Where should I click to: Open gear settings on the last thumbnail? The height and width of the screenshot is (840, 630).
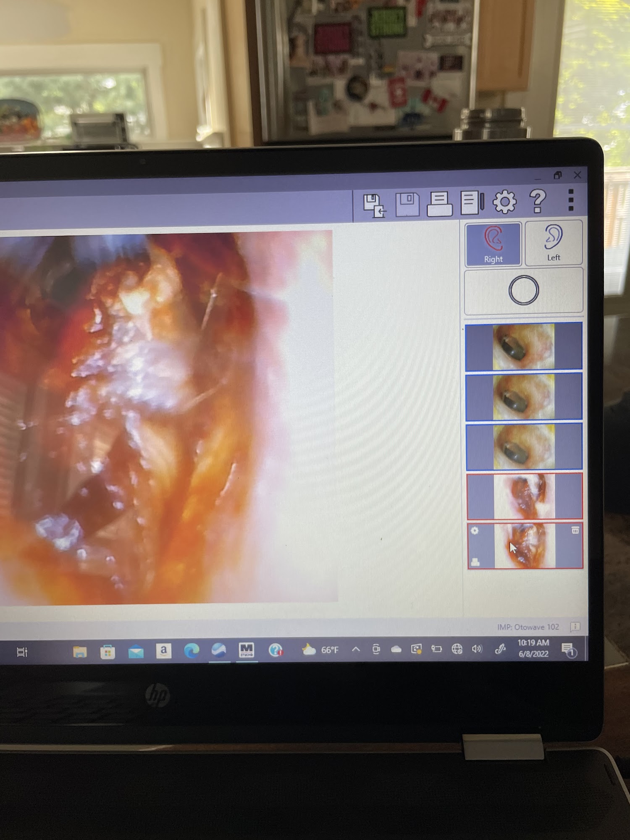point(475,530)
